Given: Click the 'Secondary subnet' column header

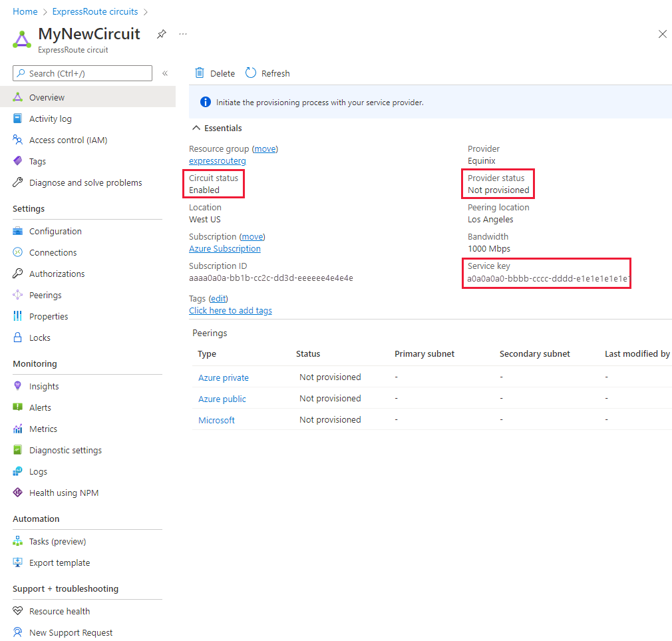Looking at the screenshot, I should point(534,353).
